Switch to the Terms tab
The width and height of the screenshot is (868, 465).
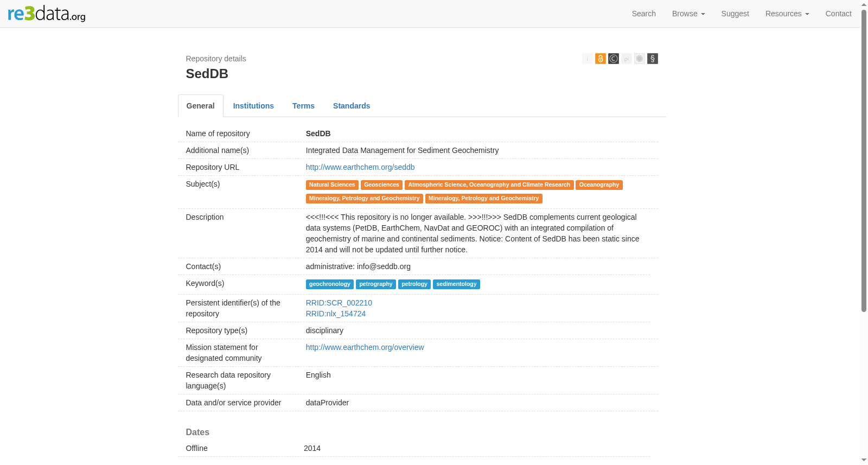pos(303,106)
